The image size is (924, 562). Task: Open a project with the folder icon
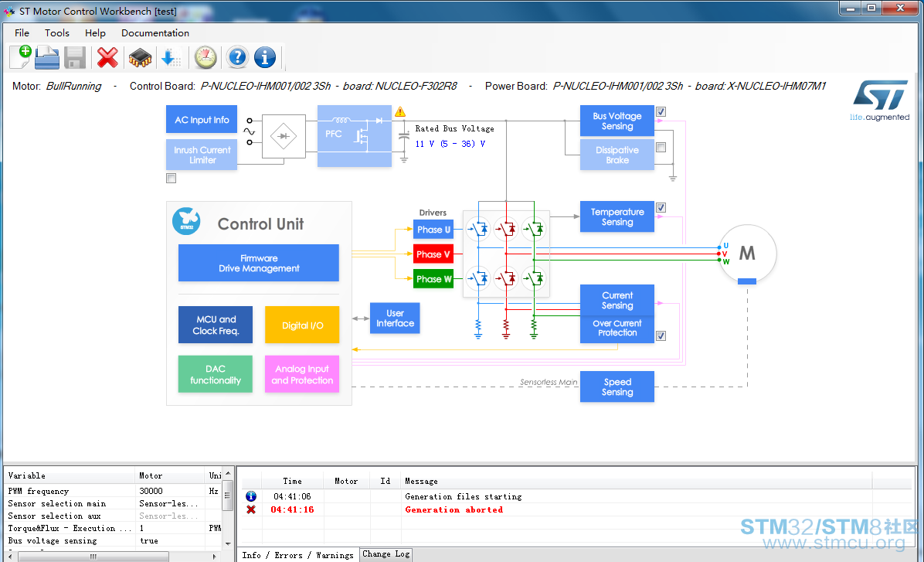[x=47, y=57]
